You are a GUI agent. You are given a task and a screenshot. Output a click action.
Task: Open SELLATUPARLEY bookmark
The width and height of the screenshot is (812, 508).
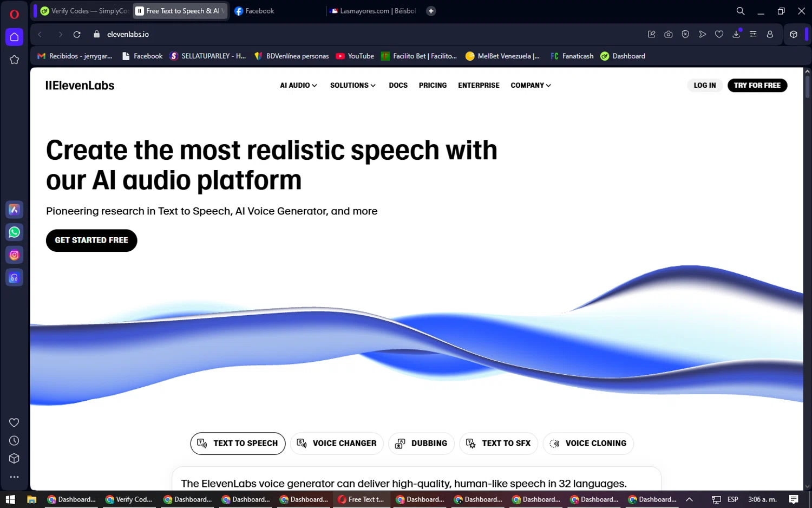(x=208, y=56)
